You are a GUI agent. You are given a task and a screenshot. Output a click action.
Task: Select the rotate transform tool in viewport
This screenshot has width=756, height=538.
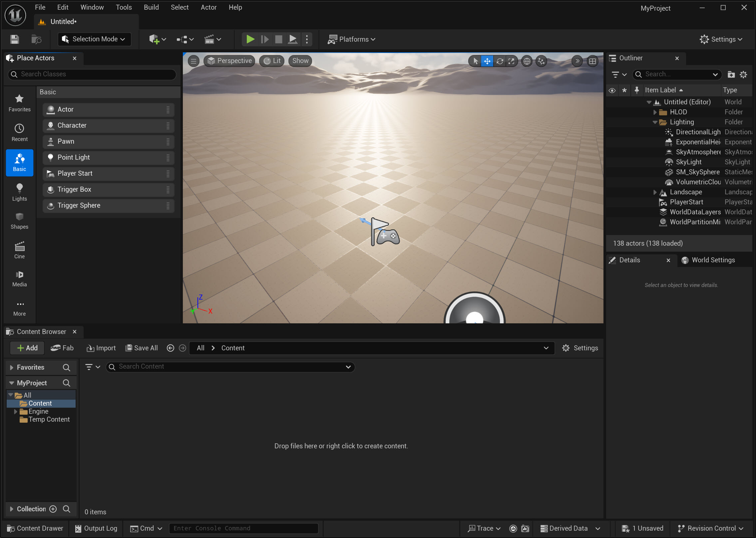[500, 61]
